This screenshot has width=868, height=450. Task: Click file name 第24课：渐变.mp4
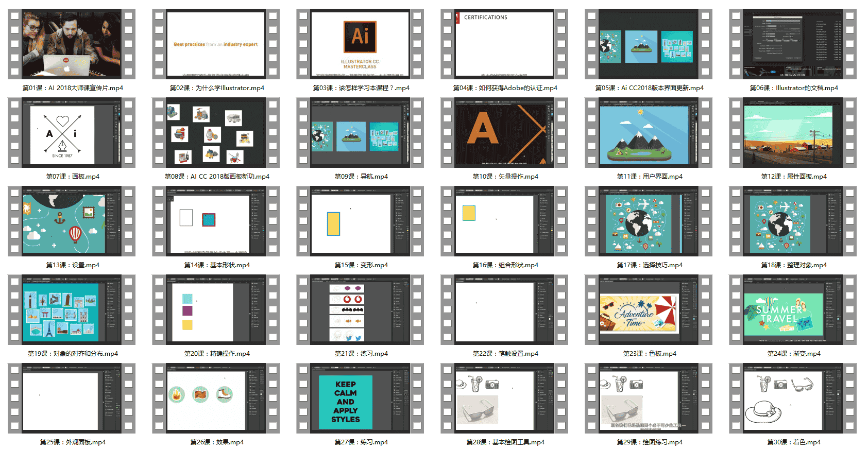tap(794, 354)
